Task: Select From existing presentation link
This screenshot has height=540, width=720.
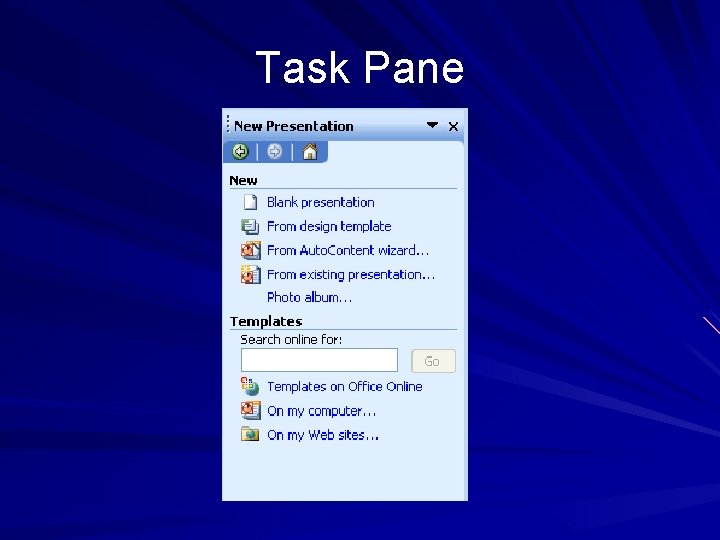Action: (351, 275)
